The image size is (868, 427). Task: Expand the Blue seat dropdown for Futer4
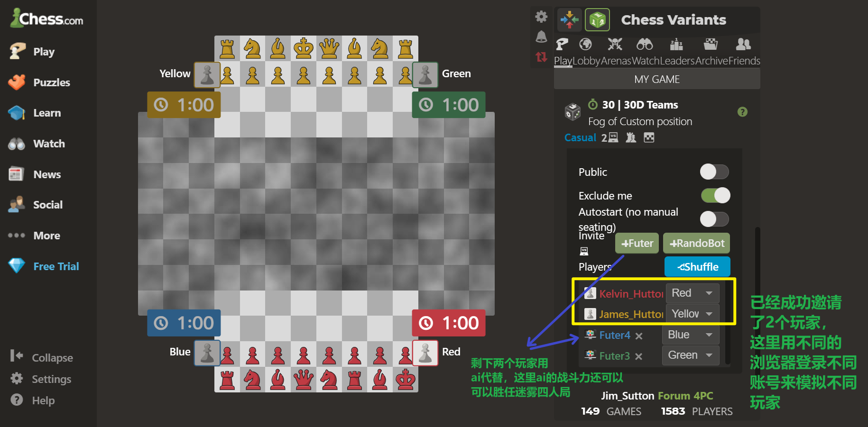pos(691,335)
